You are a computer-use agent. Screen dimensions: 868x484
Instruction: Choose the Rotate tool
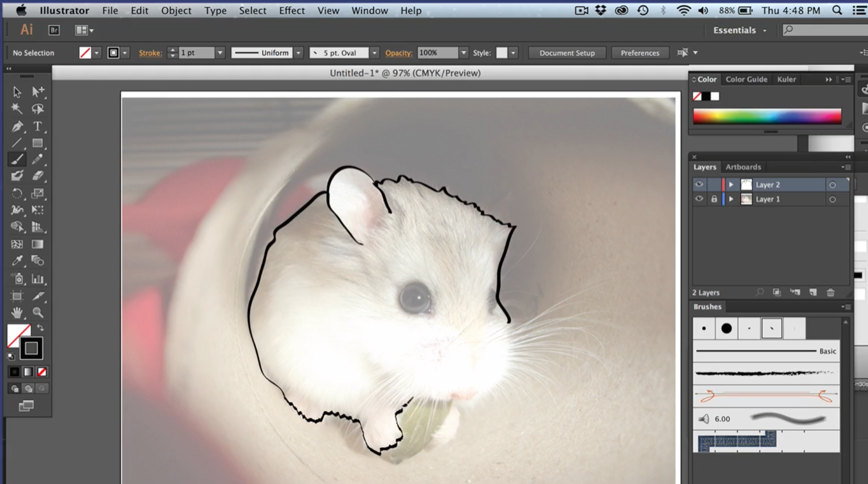coord(17,193)
